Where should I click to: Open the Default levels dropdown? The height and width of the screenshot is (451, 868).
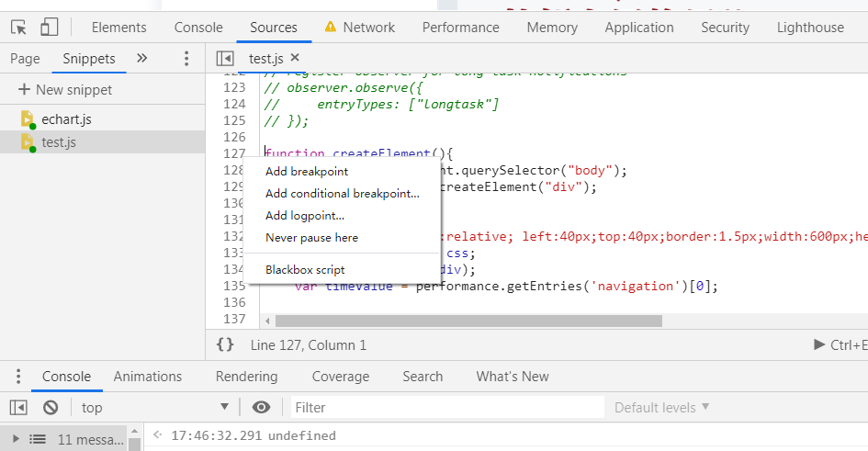661,408
